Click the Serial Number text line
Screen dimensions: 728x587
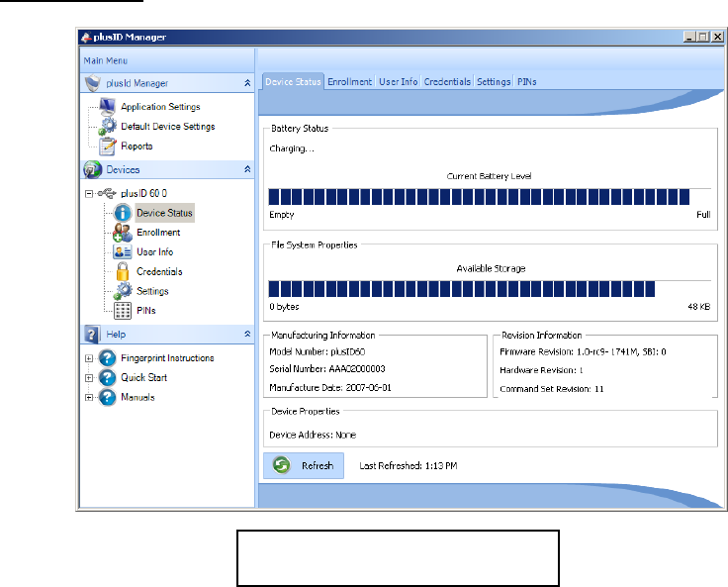tap(327, 369)
